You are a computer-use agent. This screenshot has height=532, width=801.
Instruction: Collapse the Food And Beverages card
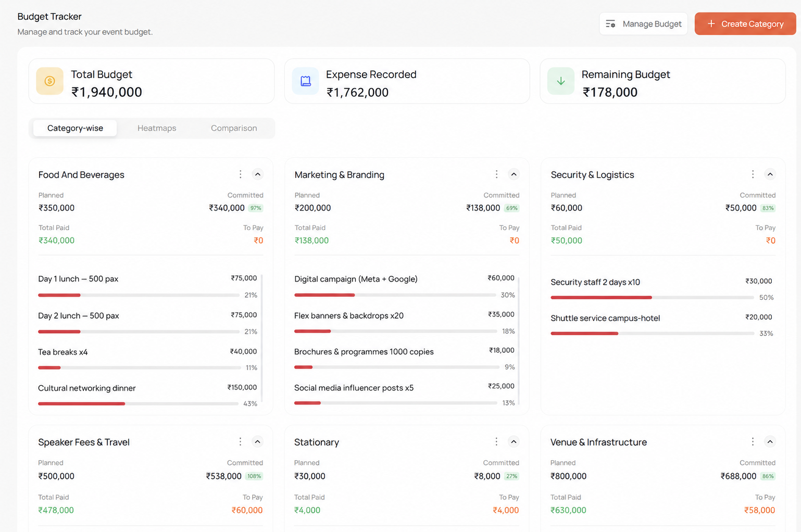point(257,174)
